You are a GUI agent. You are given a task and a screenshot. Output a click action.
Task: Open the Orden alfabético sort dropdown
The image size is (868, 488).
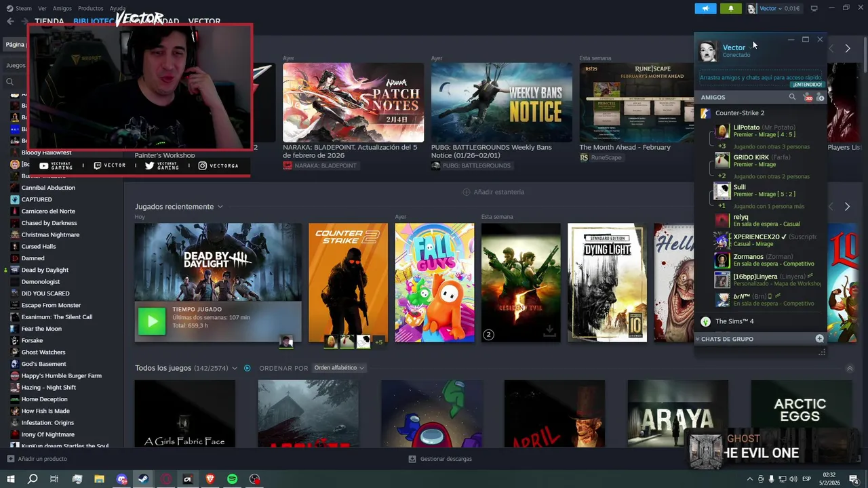coord(339,368)
